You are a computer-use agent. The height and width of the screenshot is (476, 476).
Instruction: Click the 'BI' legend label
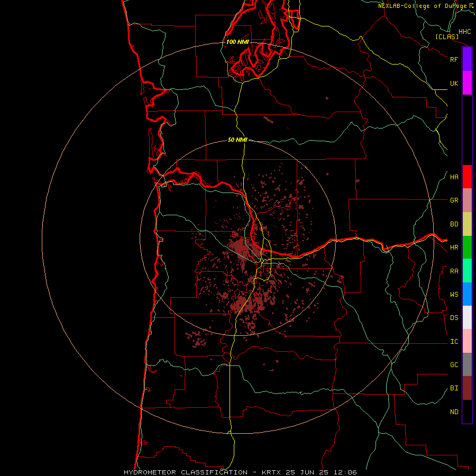[454, 388]
